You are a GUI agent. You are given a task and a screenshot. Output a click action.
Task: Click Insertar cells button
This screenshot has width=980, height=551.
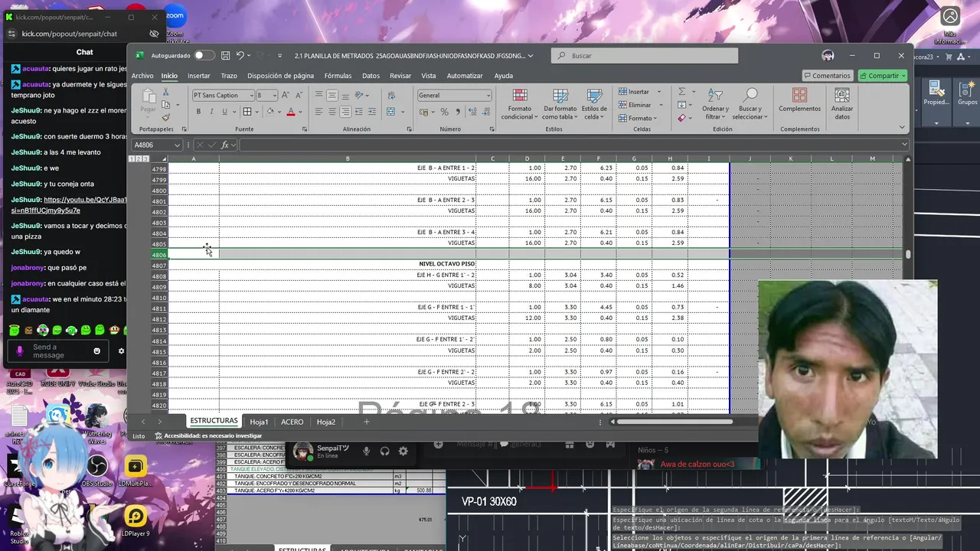click(635, 92)
